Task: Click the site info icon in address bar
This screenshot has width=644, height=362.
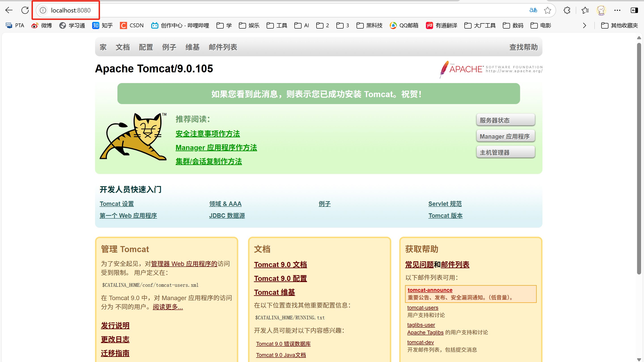Action: point(43,10)
